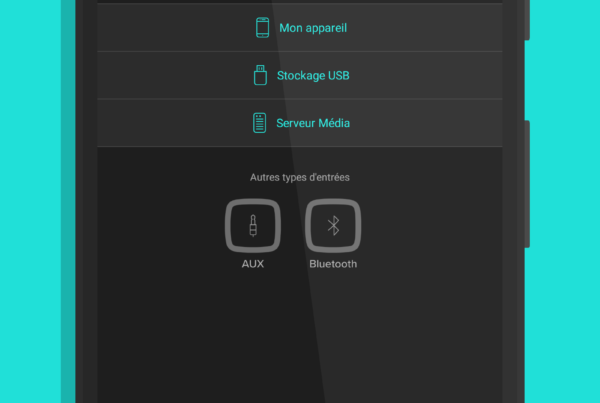
Task: Click the upper hardware button on phone edge
Action: pyautogui.click(x=527, y=20)
